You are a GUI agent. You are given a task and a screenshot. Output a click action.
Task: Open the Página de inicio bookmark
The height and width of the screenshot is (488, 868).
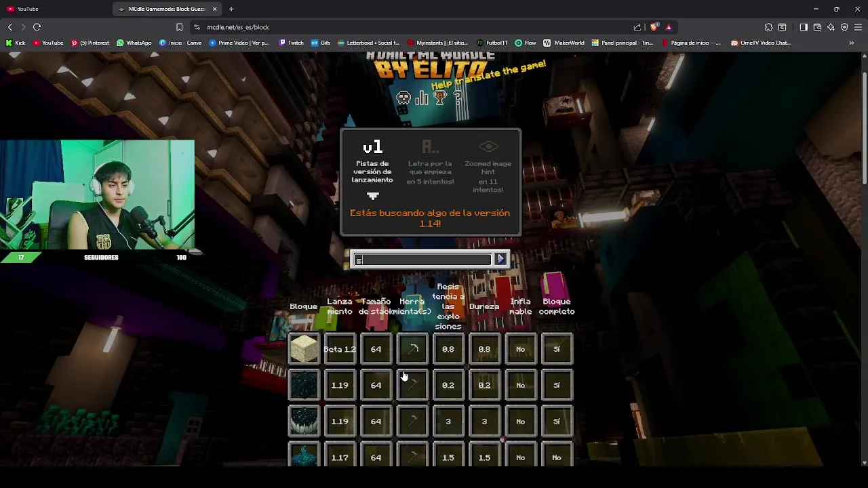(x=691, y=43)
